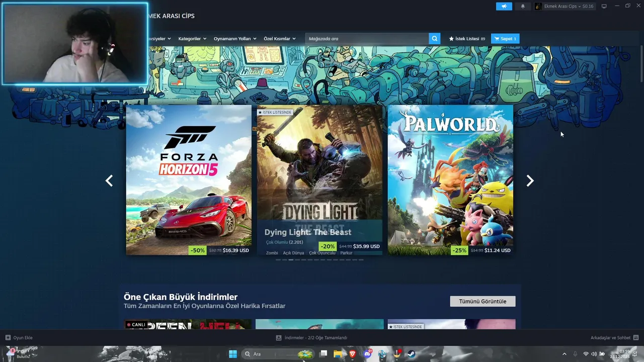Open the announcements megaphone button
644x362 pixels.
[x=504, y=6]
